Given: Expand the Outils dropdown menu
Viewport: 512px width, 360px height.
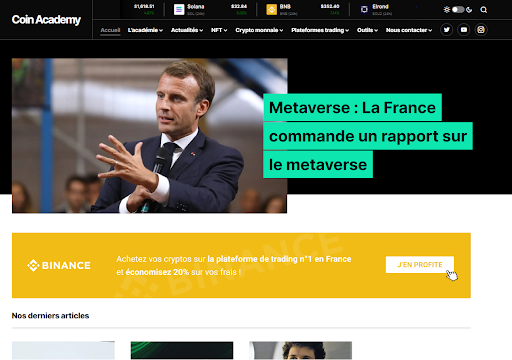Looking at the screenshot, I should [x=367, y=30].
